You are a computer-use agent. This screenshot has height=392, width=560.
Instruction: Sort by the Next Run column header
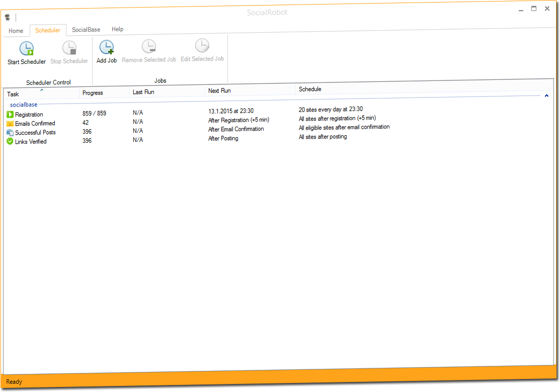(251, 90)
